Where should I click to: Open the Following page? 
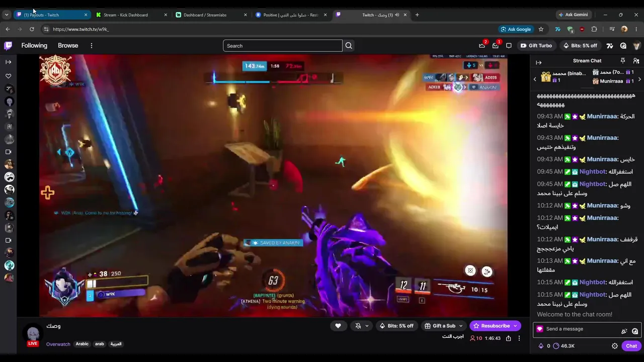(x=34, y=46)
